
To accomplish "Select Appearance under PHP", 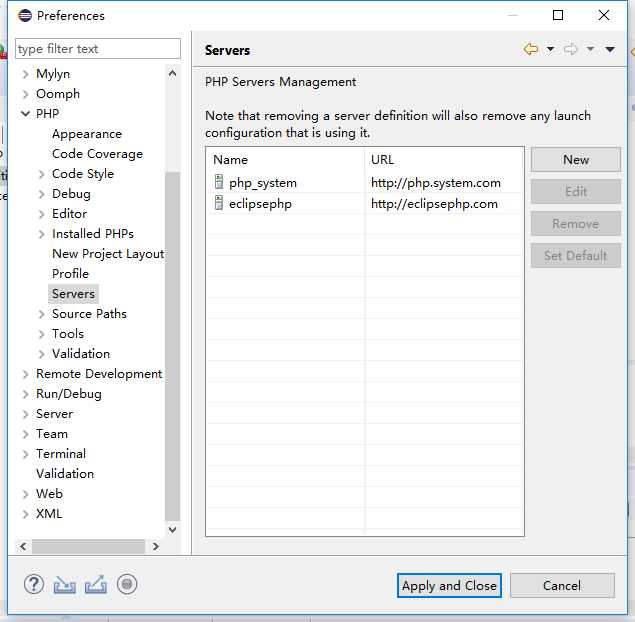I will (87, 134).
